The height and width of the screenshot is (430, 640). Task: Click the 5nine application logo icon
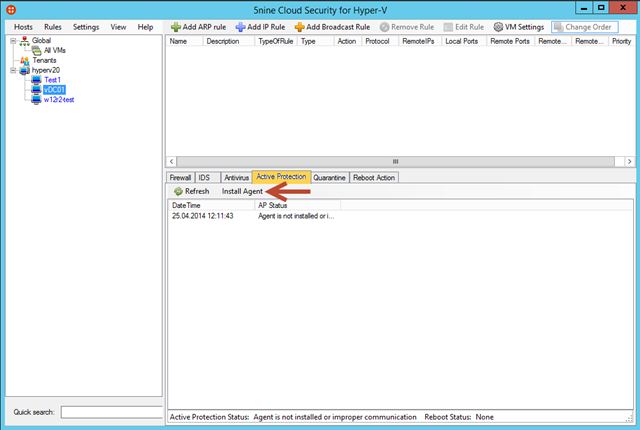(x=11, y=9)
